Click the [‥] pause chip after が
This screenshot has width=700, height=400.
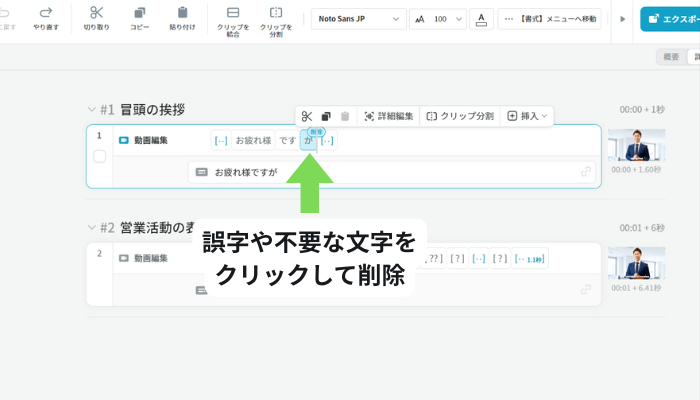(327, 141)
